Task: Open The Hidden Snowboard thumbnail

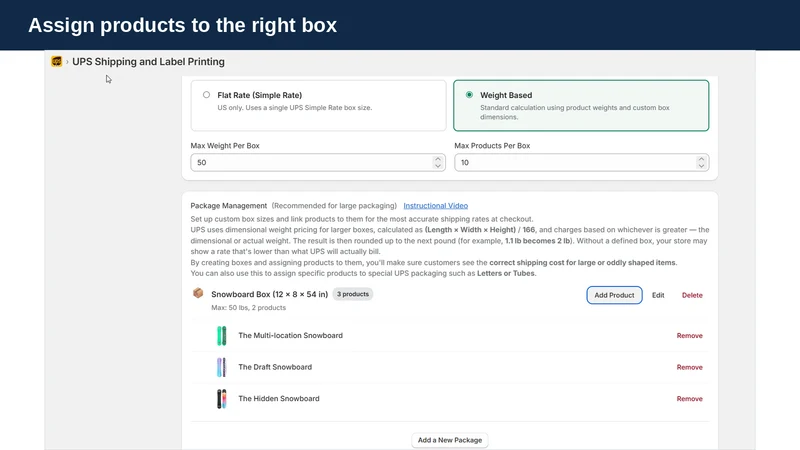Action: click(x=221, y=399)
